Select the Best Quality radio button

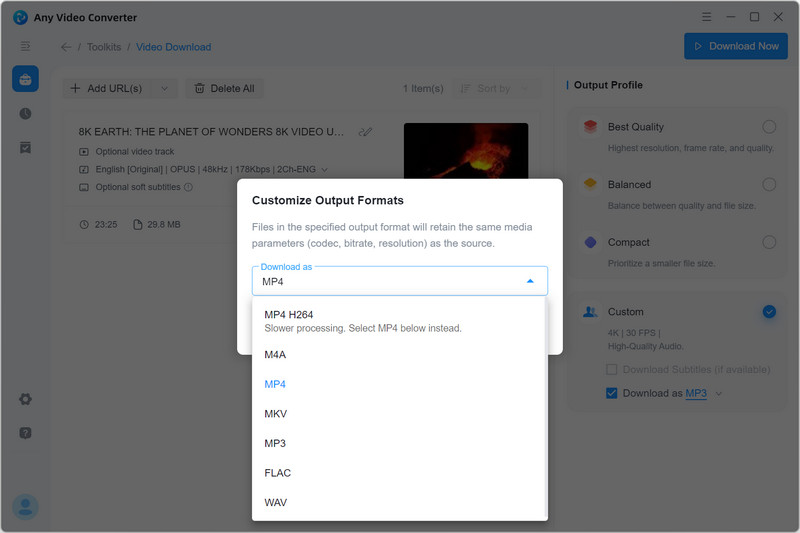768,127
